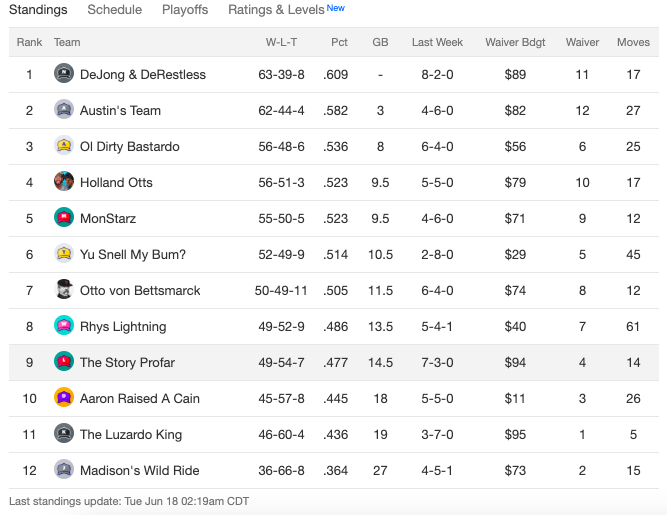Click DeJong & DeRestless team avatar icon
The height and width of the screenshot is (515, 667).
(x=64, y=73)
